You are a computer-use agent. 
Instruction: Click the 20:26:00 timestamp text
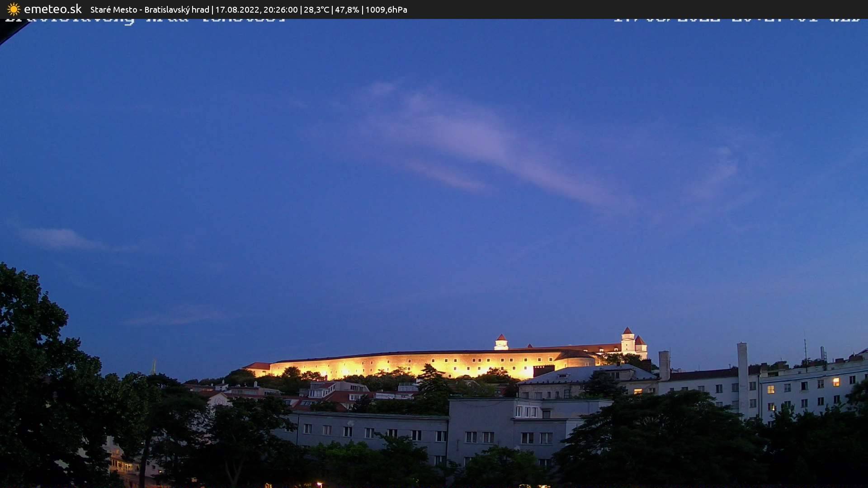[280, 9]
